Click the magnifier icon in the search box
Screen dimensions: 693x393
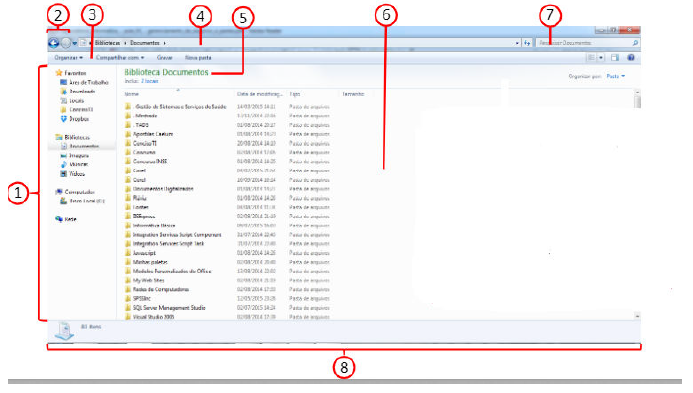pos(635,43)
